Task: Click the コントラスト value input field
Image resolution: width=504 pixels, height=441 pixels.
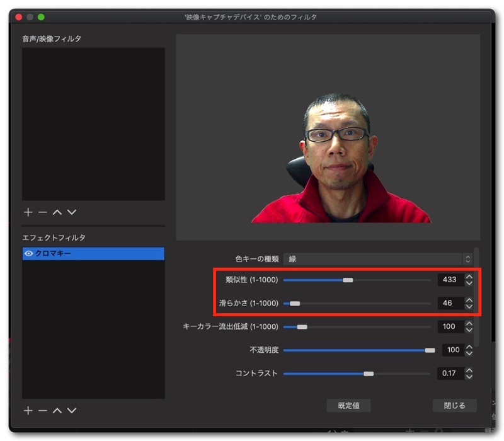Action: click(450, 373)
